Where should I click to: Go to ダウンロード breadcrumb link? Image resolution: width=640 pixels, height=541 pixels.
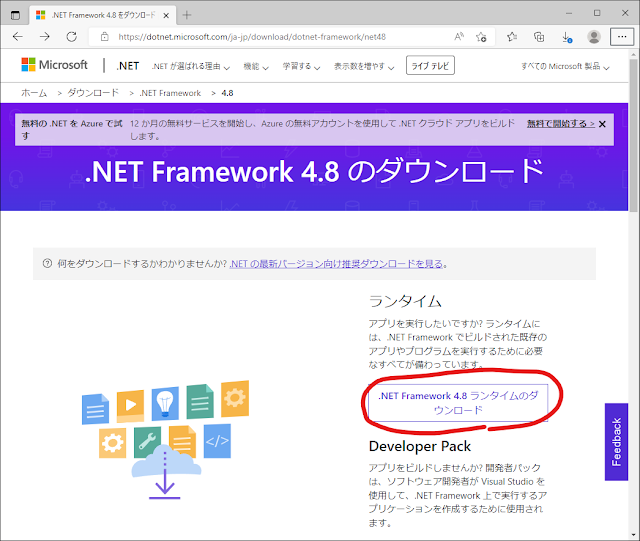point(93,93)
